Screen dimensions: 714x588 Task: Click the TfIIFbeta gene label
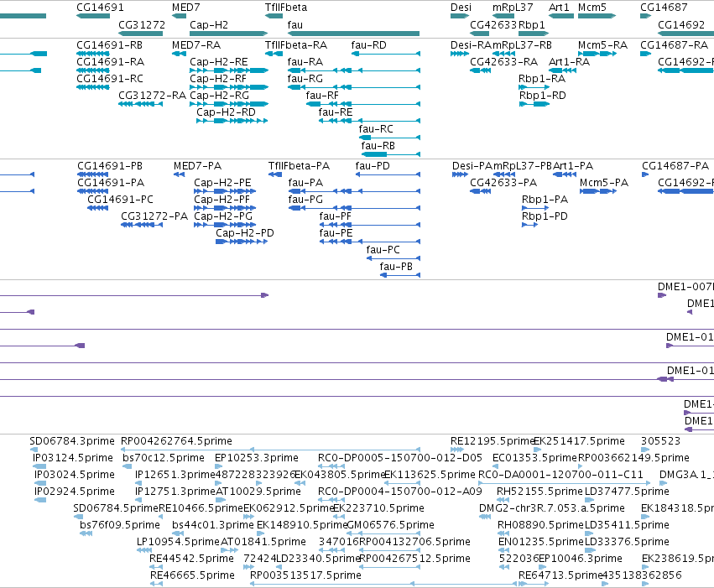coord(286,8)
